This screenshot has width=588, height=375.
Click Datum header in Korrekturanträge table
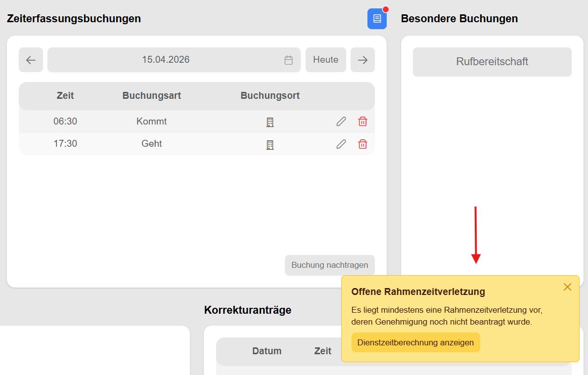click(267, 351)
